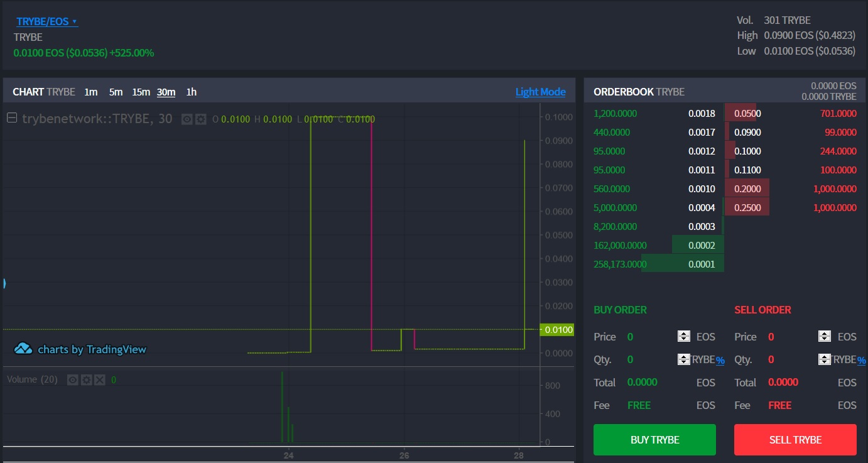This screenshot has width=868, height=463.
Task: Select the 0.0011 bid price row
Action: 654,170
